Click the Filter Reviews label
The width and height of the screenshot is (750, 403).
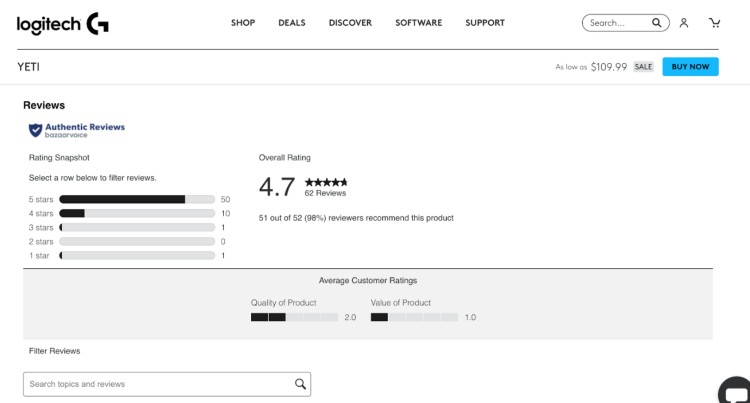point(55,351)
